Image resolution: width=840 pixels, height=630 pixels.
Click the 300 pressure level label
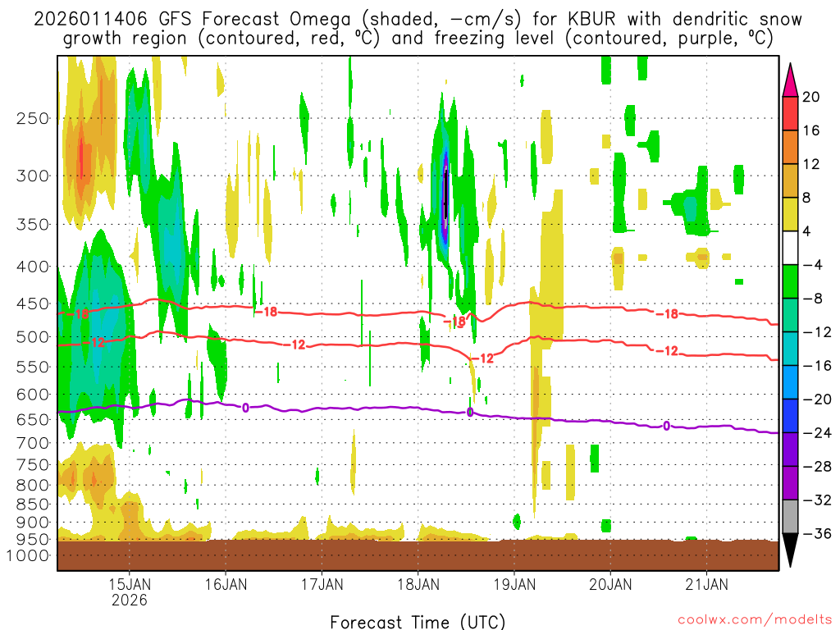coord(33,176)
